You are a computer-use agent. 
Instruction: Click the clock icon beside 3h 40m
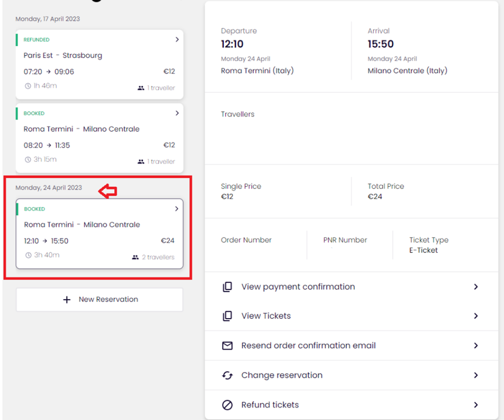28,255
